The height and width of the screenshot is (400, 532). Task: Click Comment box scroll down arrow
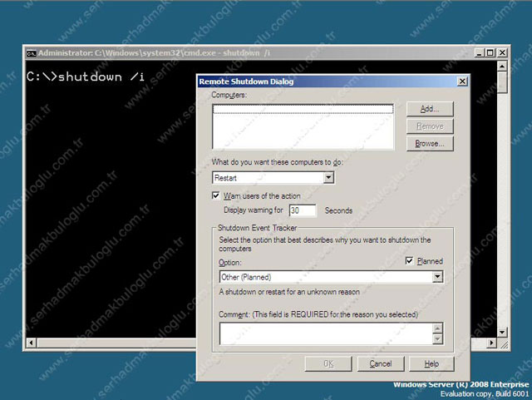tap(438, 339)
